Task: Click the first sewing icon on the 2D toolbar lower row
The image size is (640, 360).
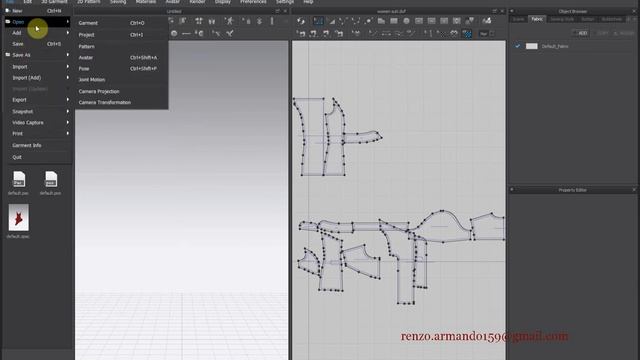Action: pyautogui.click(x=301, y=33)
